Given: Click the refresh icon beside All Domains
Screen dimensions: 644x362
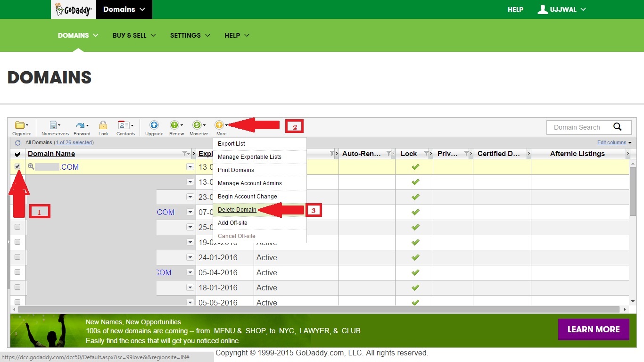Looking at the screenshot, I should (x=18, y=142).
